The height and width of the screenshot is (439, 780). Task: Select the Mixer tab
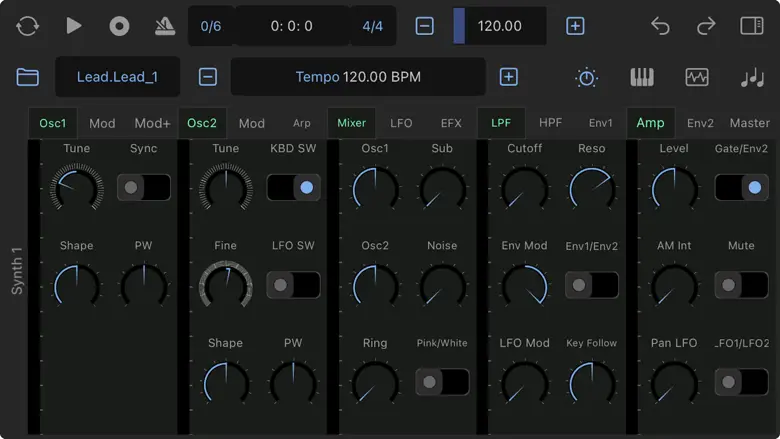coord(352,123)
